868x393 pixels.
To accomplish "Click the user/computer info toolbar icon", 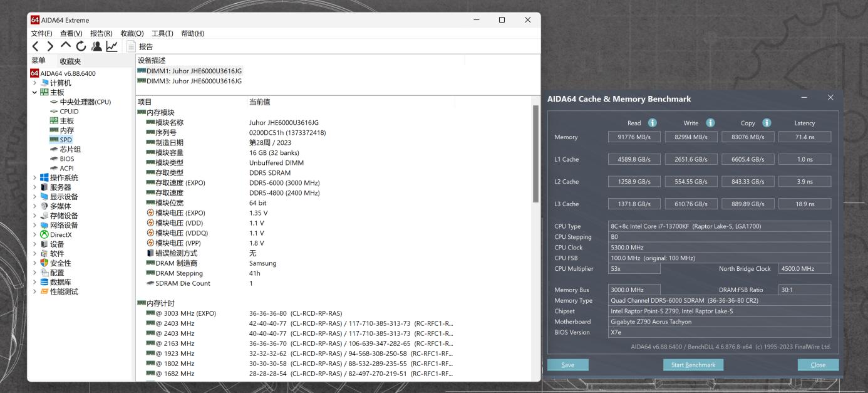I will click(96, 46).
